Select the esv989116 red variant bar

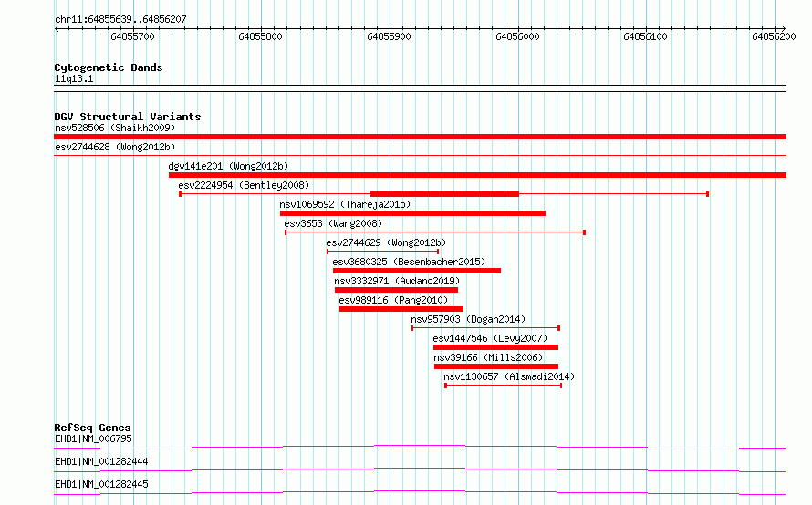pyautogui.click(x=401, y=309)
